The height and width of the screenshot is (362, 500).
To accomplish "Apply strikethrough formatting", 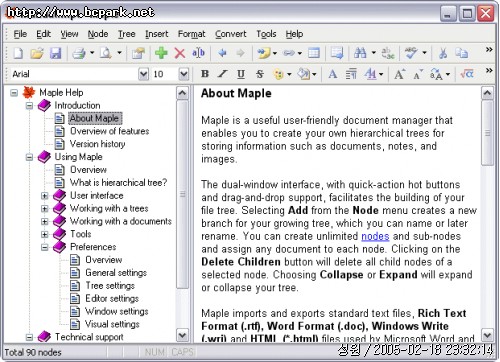I will point(260,74).
